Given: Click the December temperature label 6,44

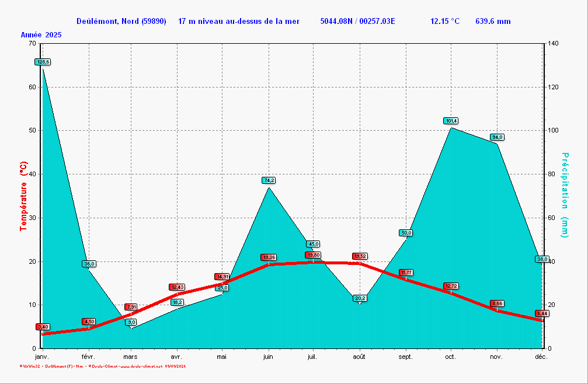Looking at the screenshot, I should coord(542,313).
